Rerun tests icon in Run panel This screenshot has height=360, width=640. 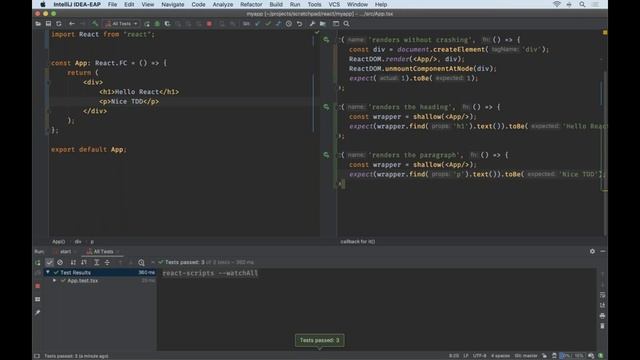pyautogui.click(x=38, y=262)
